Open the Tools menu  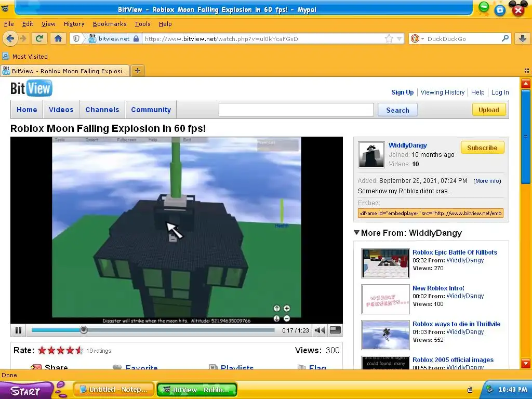point(142,24)
